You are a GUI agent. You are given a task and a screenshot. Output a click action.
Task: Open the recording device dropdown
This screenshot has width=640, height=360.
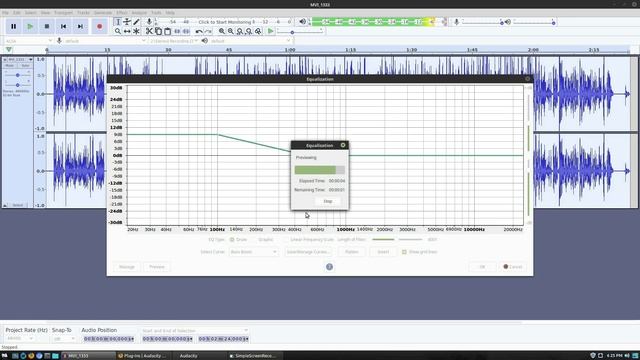(x=105, y=41)
